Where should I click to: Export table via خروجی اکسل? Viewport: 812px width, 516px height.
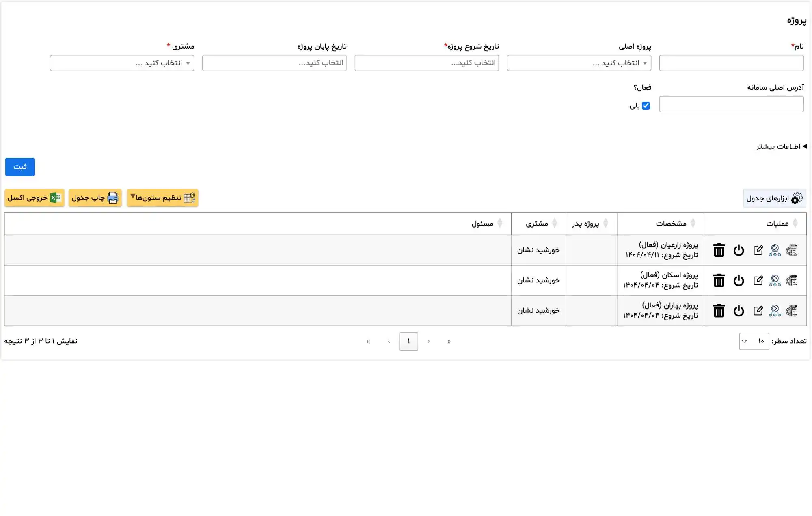[x=35, y=198]
